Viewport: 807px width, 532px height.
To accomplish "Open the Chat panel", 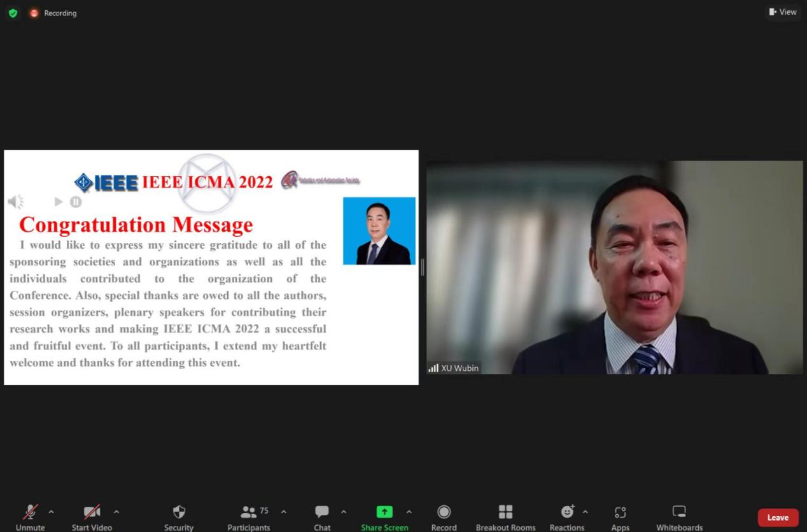I will pos(322,517).
